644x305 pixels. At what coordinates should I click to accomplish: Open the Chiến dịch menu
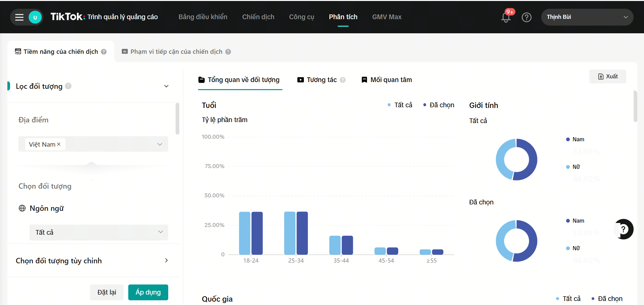(258, 17)
